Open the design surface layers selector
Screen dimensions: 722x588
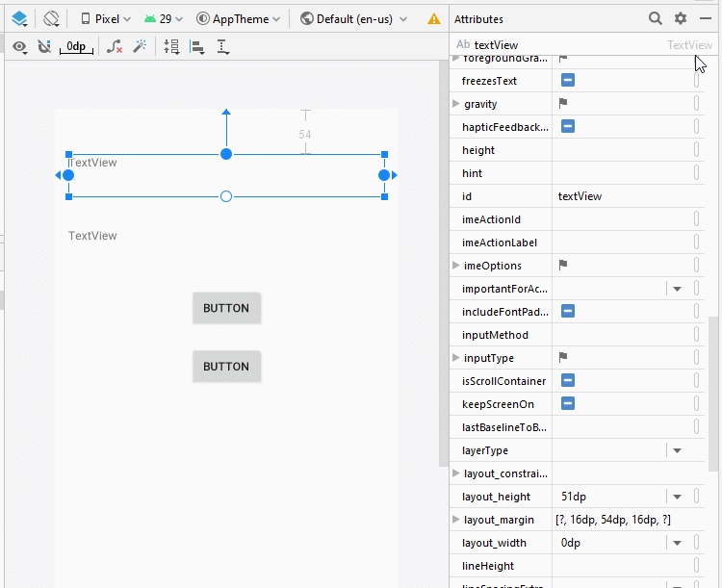(20, 19)
